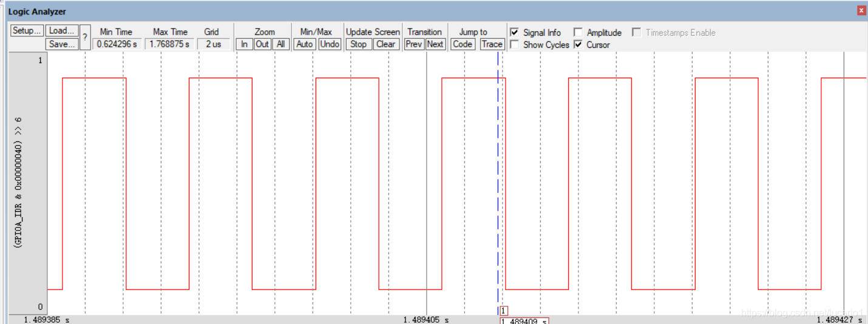Click the end time 1.489427 s

coord(840,319)
